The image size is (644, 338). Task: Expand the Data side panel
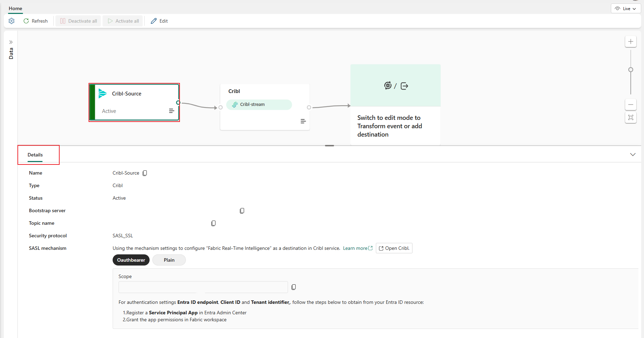[x=11, y=42]
